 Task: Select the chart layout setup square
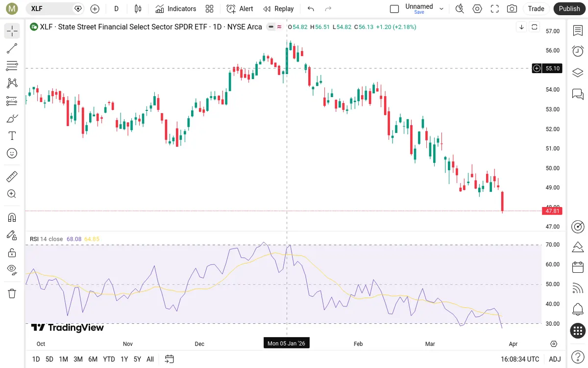[394, 8]
